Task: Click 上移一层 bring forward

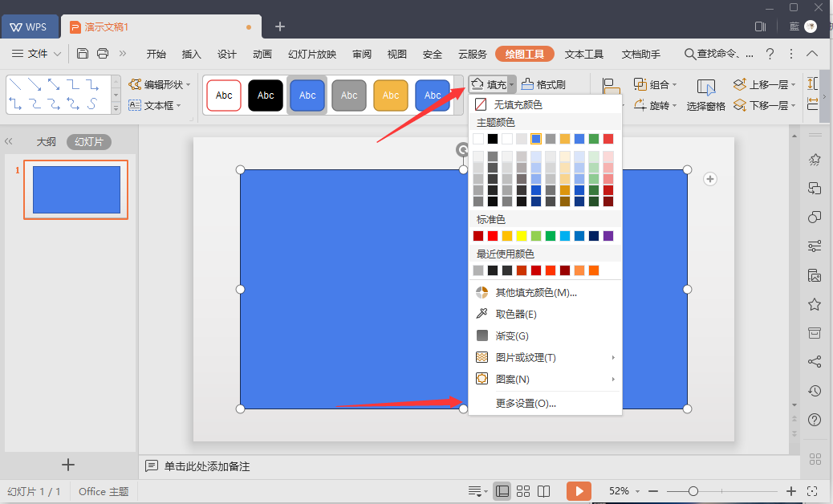Action: (x=765, y=84)
